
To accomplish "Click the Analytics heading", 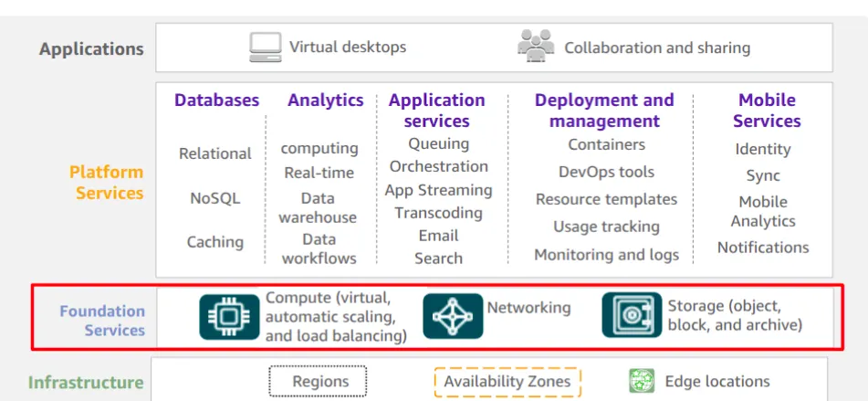I will (326, 100).
